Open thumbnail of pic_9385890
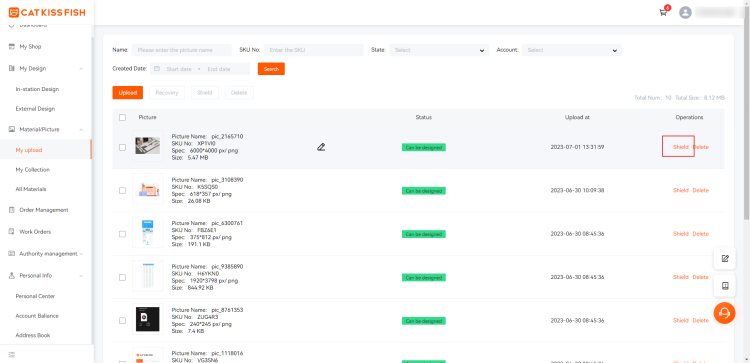The height and width of the screenshot is (363, 750). tap(147, 276)
